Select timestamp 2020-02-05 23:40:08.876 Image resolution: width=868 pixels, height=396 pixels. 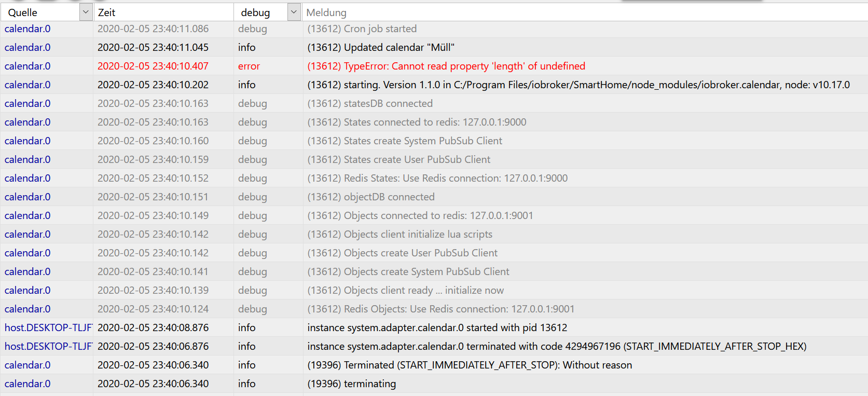click(x=153, y=327)
